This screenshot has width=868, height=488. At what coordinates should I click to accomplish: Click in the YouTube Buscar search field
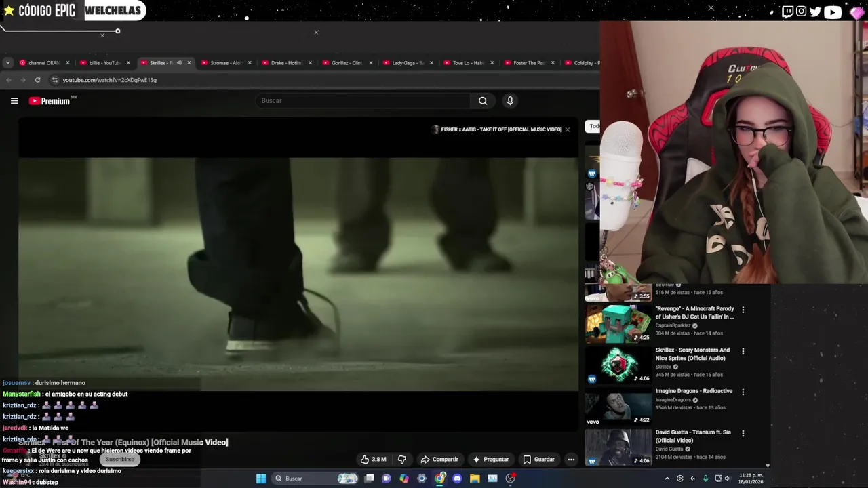click(x=363, y=101)
